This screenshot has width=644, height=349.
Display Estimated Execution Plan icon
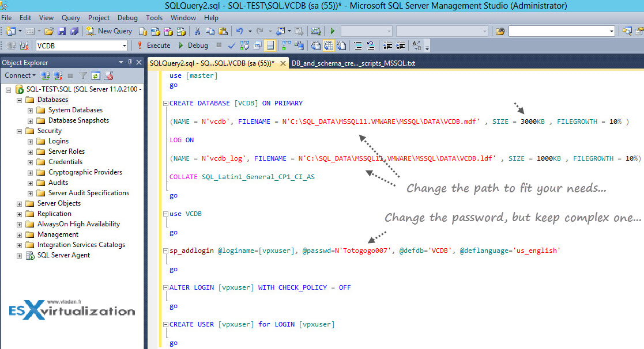(x=245, y=45)
